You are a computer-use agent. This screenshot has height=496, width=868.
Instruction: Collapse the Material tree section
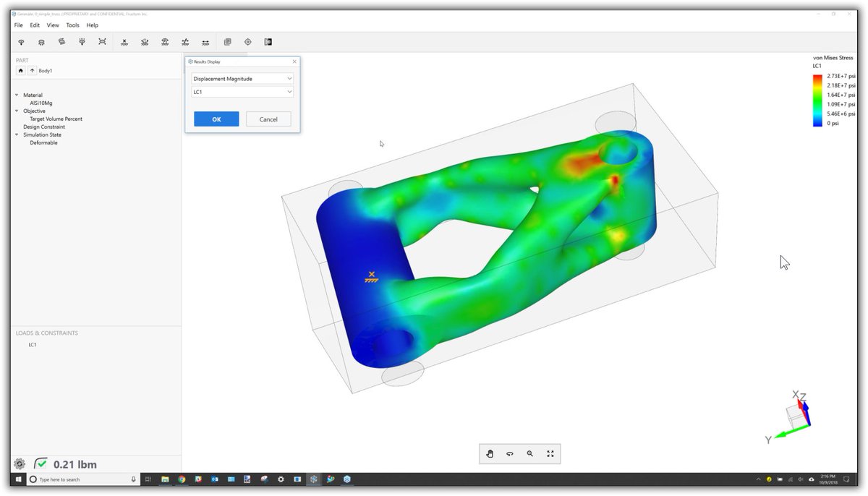pos(17,95)
